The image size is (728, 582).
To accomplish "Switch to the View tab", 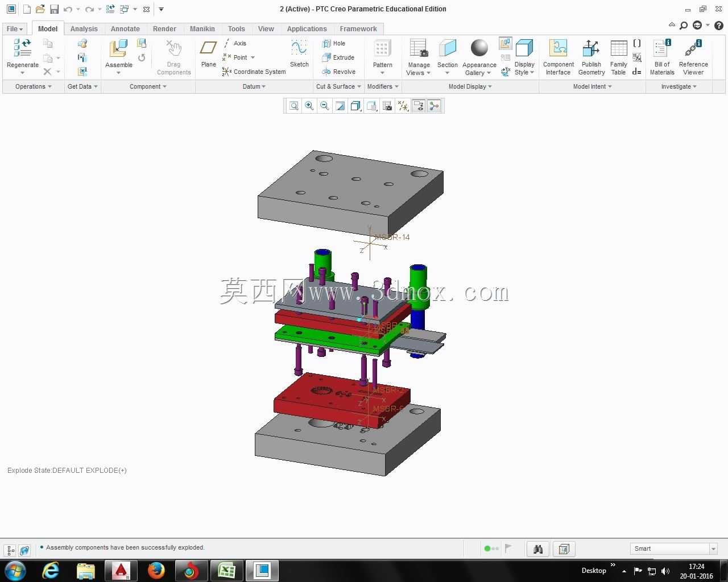I will [x=266, y=29].
